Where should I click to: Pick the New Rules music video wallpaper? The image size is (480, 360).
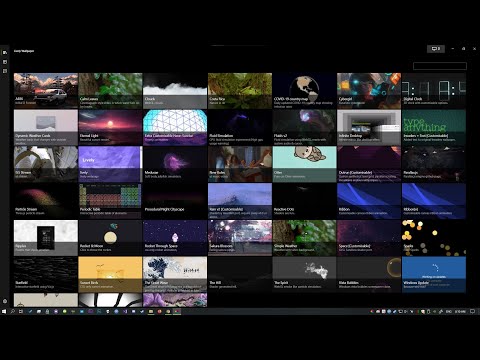click(240, 164)
